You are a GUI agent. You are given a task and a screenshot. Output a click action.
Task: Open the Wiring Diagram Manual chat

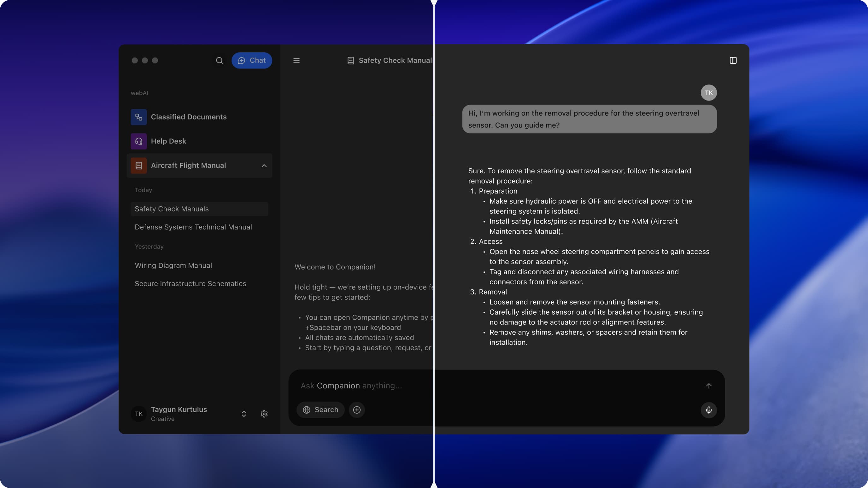tap(173, 265)
